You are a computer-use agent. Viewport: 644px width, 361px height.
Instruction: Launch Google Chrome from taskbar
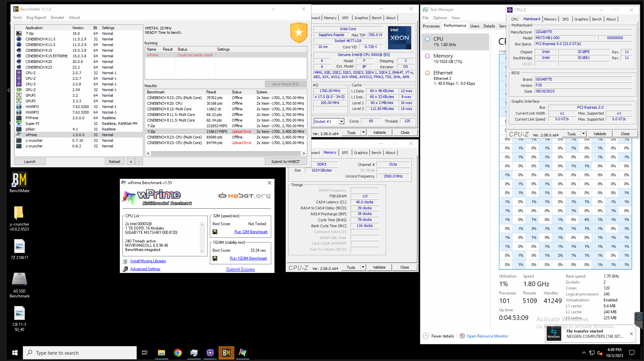[178, 353]
